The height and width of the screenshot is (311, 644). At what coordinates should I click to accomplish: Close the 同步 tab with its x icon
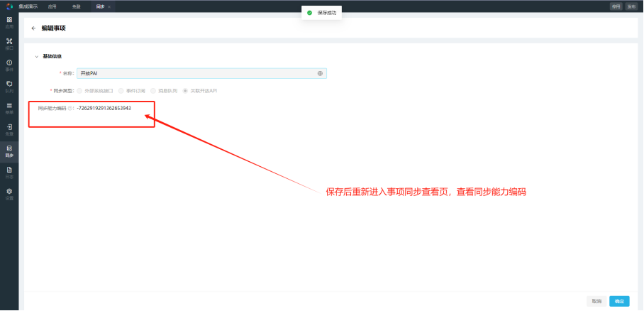pyautogui.click(x=109, y=6)
